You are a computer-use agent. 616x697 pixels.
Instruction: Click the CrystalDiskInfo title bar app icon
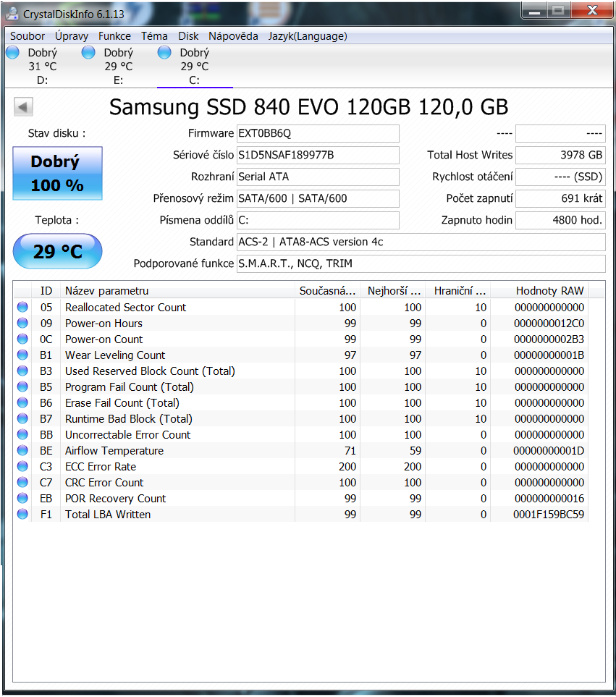coord(12,13)
